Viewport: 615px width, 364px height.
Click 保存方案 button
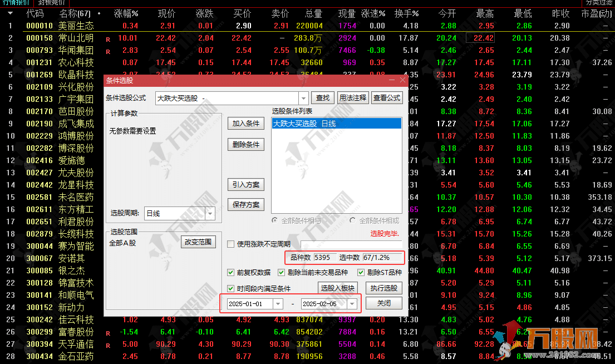click(246, 205)
